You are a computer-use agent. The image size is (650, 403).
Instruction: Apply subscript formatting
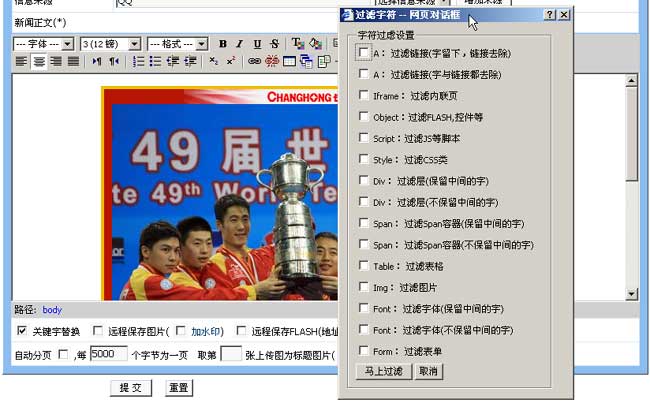[214, 62]
